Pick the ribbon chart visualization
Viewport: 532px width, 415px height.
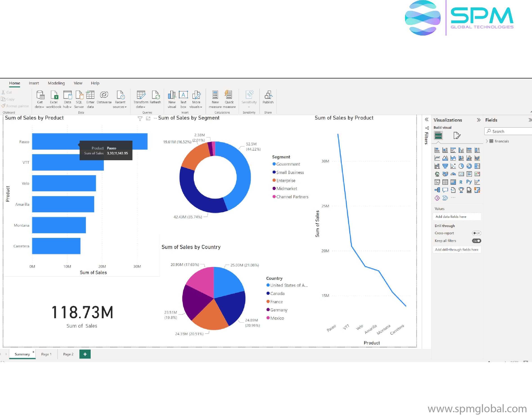[477, 158]
